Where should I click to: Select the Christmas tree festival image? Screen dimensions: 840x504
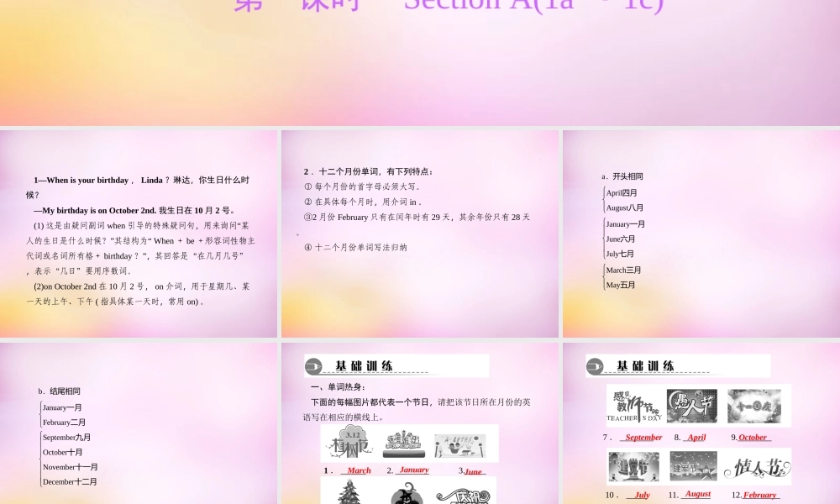pyautogui.click(x=349, y=494)
